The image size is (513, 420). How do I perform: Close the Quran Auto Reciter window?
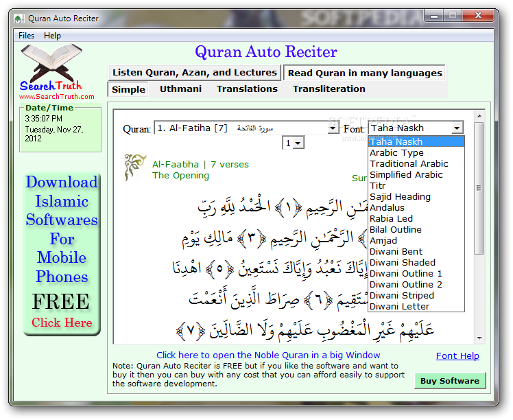tap(478, 15)
